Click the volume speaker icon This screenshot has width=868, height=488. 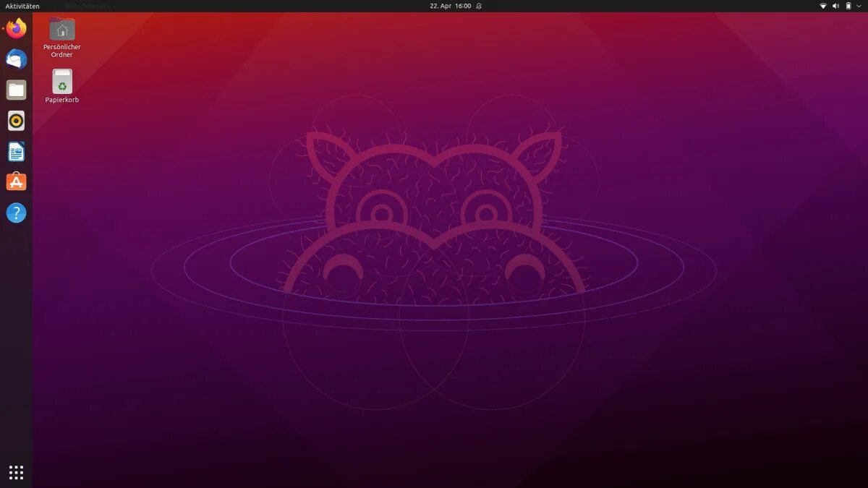point(835,6)
